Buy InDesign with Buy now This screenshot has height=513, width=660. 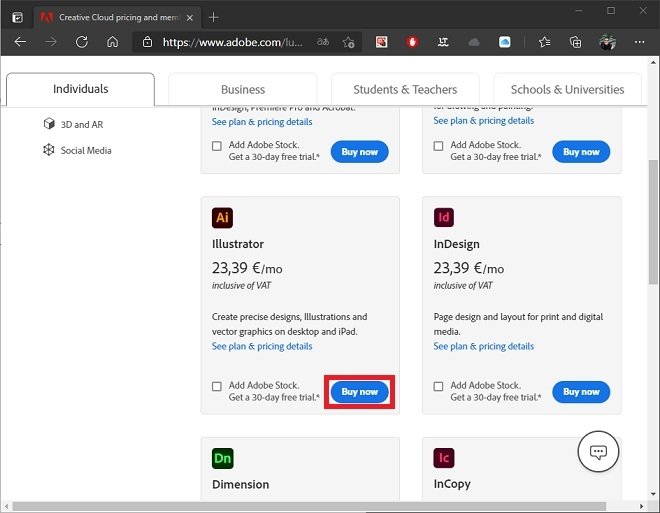pyautogui.click(x=581, y=392)
